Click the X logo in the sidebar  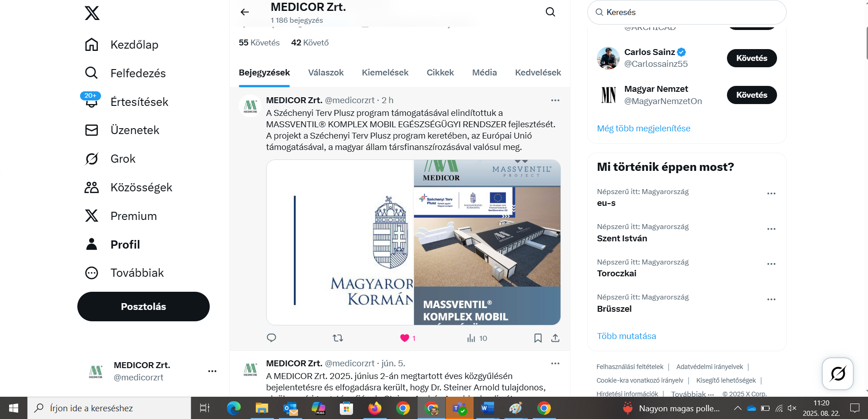[92, 13]
